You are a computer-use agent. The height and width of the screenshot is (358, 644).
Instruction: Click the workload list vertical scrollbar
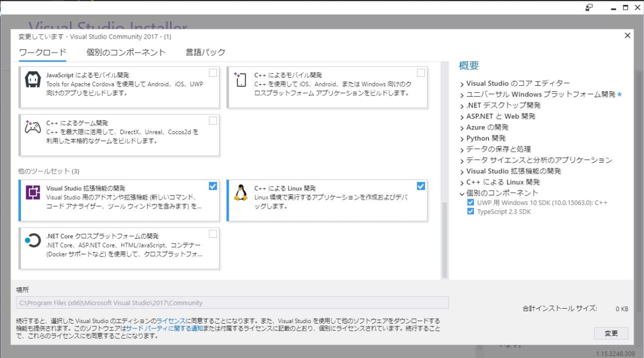444,240
